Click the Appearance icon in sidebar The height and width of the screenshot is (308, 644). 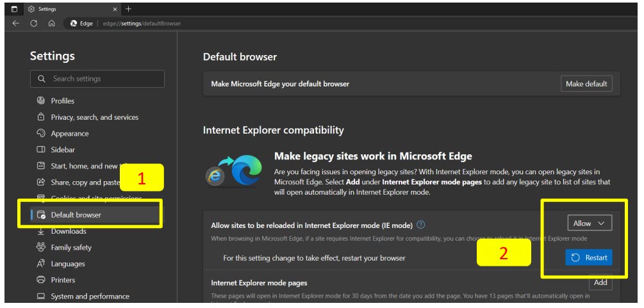(x=41, y=134)
